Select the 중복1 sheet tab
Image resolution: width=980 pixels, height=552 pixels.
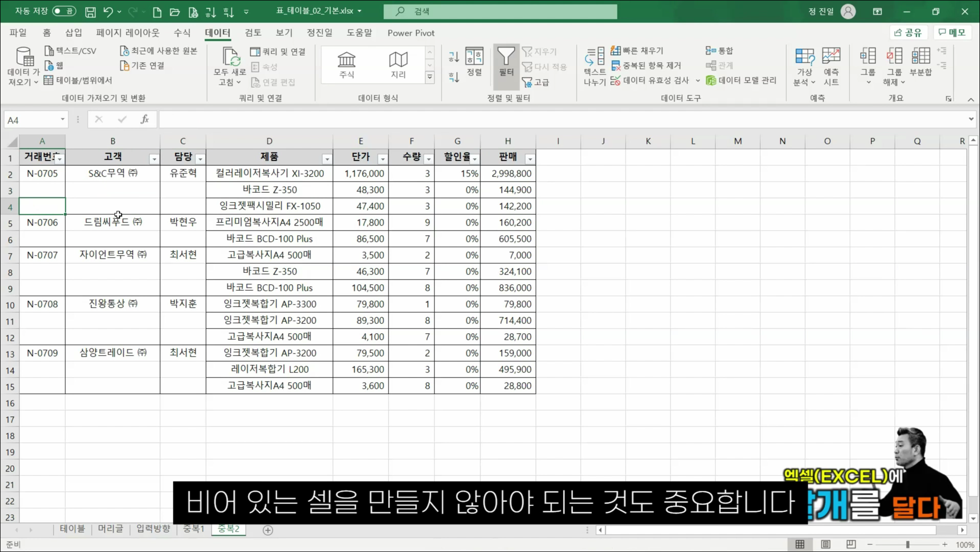193,529
